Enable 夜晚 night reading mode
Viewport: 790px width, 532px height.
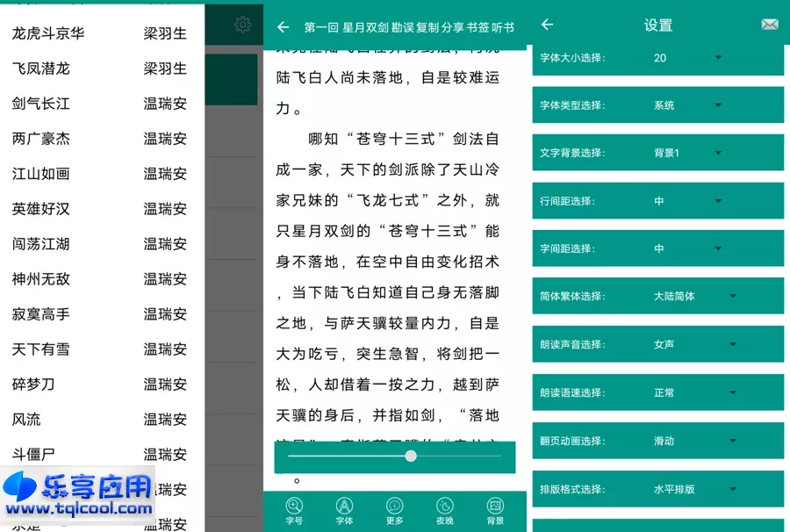point(446,509)
